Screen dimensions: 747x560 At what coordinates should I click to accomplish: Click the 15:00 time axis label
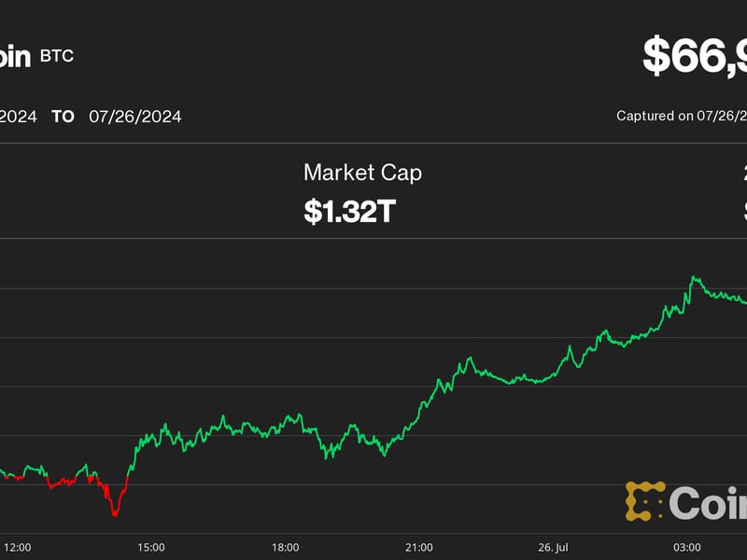(x=151, y=546)
